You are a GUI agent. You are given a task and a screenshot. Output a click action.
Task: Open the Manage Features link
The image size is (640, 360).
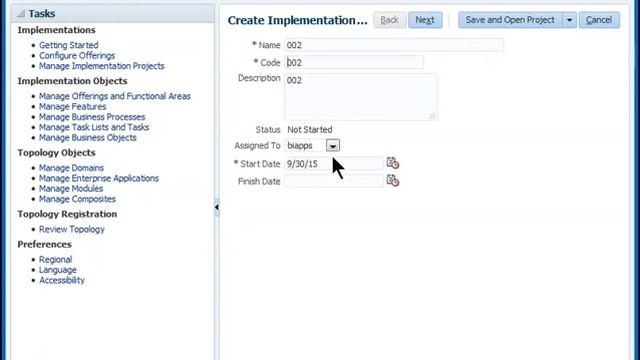pos(72,107)
